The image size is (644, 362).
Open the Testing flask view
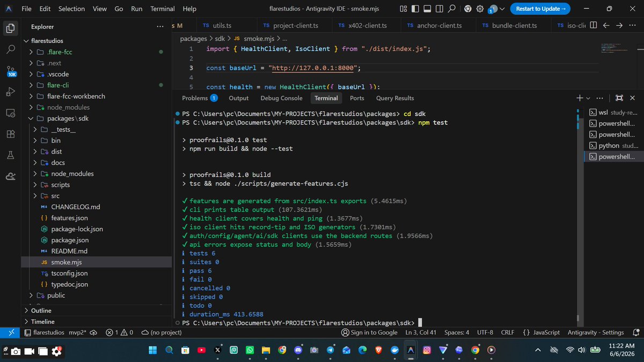(10, 155)
